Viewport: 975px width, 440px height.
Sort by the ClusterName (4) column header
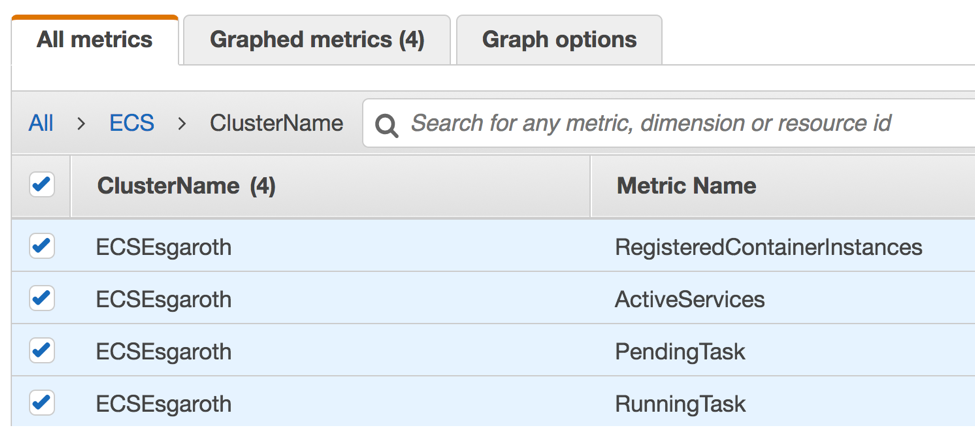pyautogui.click(x=186, y=186)
